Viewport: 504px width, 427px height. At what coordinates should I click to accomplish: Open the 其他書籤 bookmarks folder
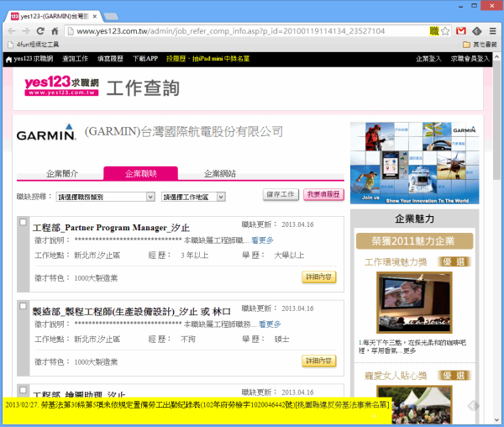(x=480, y=45)
